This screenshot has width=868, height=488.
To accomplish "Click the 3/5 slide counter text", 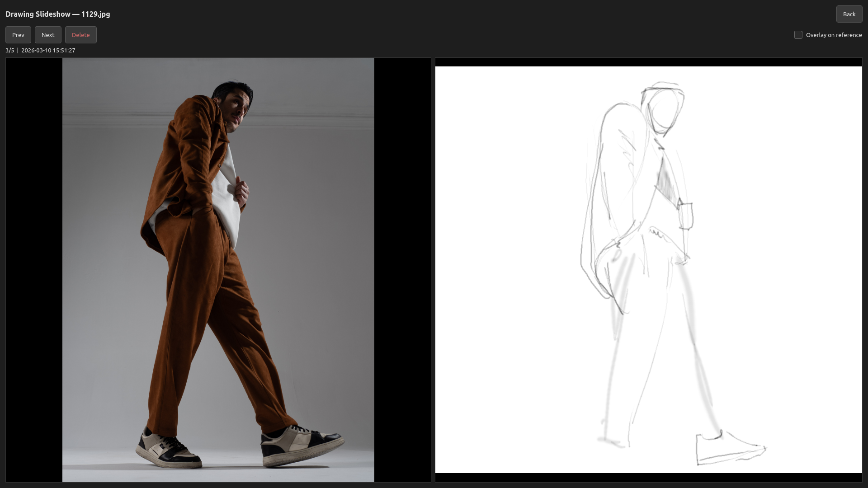I will [10, 50].
